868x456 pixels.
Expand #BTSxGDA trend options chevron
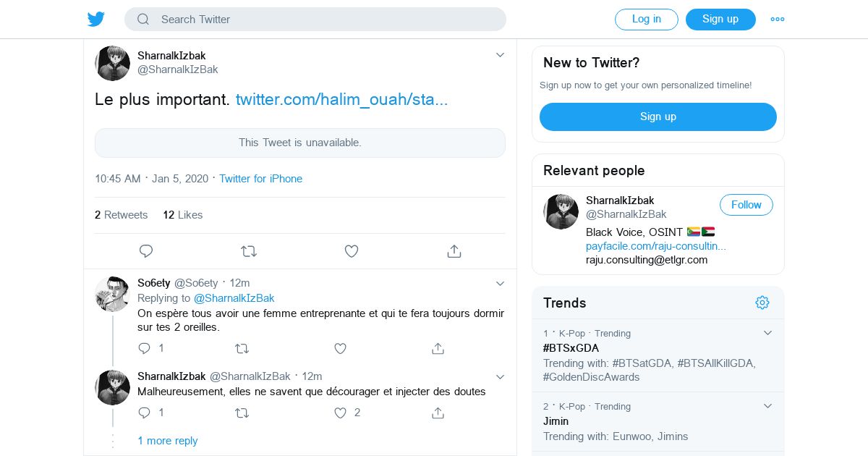(768, 333)
